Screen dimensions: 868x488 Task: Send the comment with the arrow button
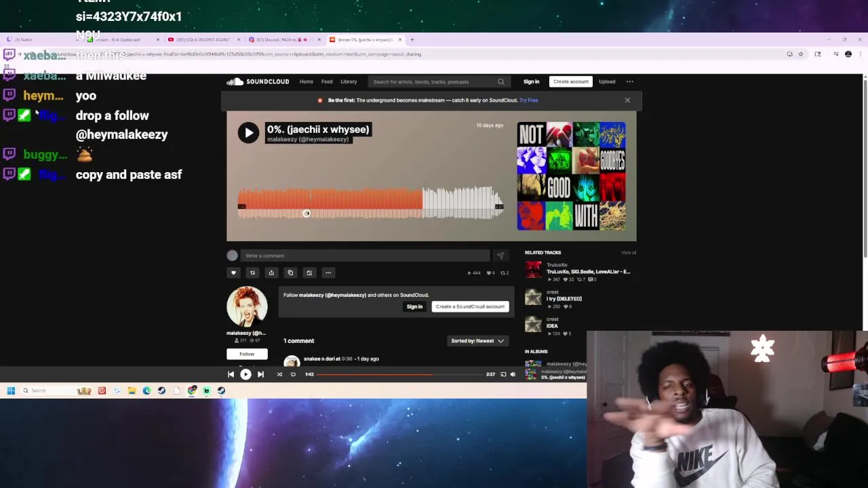[500, 256]
